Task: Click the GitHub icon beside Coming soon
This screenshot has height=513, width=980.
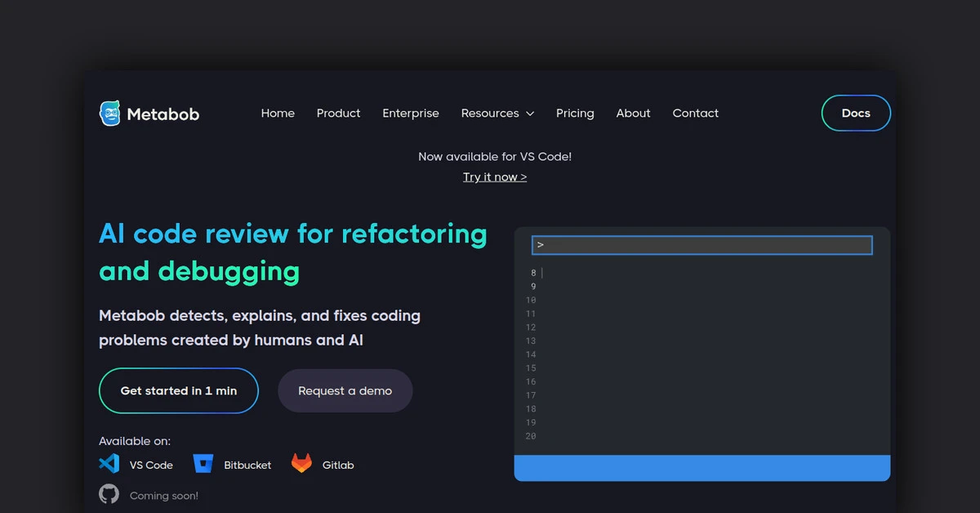Action: click(x=109, y=494)
